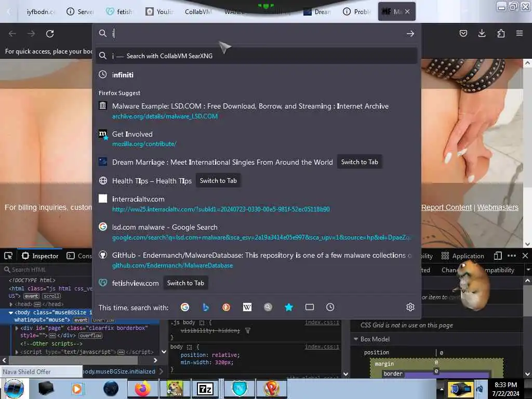Click the Webmasters link
532x399 pixels.
(x=498, y=207)
